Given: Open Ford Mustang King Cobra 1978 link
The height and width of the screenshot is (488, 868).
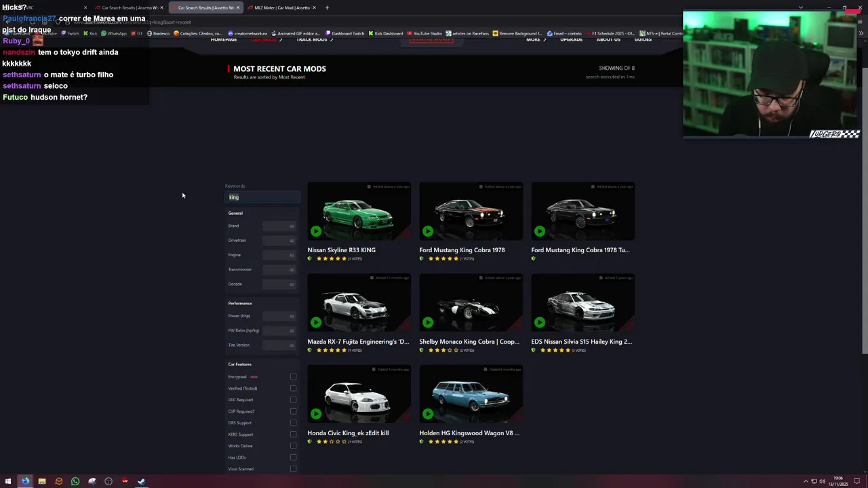Looking at the screenshot, I should [462, 250].
